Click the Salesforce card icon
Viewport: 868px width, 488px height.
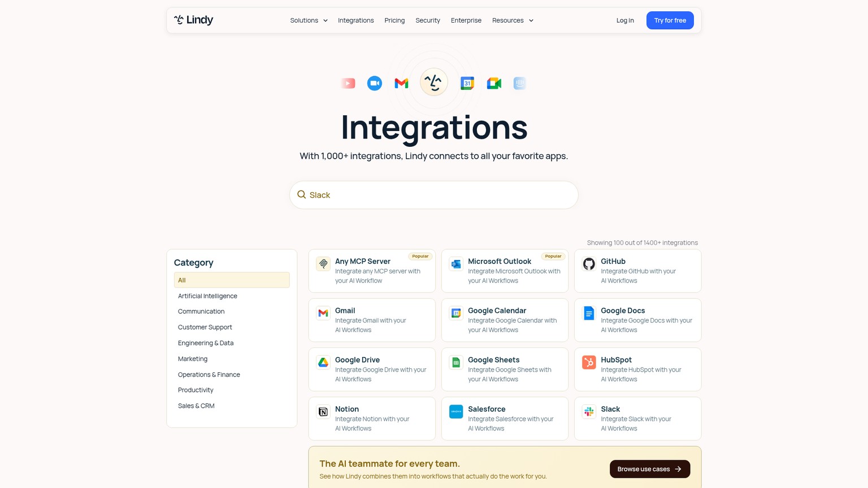pyautogui.click(x=456, y=412)
